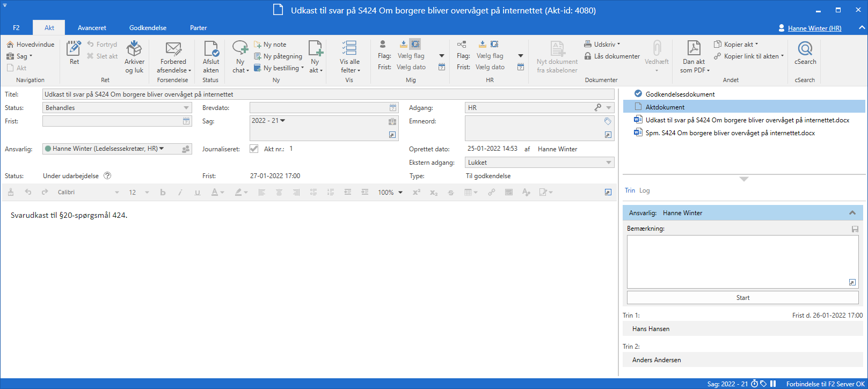The width and height of the screenshot is (868, 389).
Task: Expand the text editor to full size
Action: point(608,192)
